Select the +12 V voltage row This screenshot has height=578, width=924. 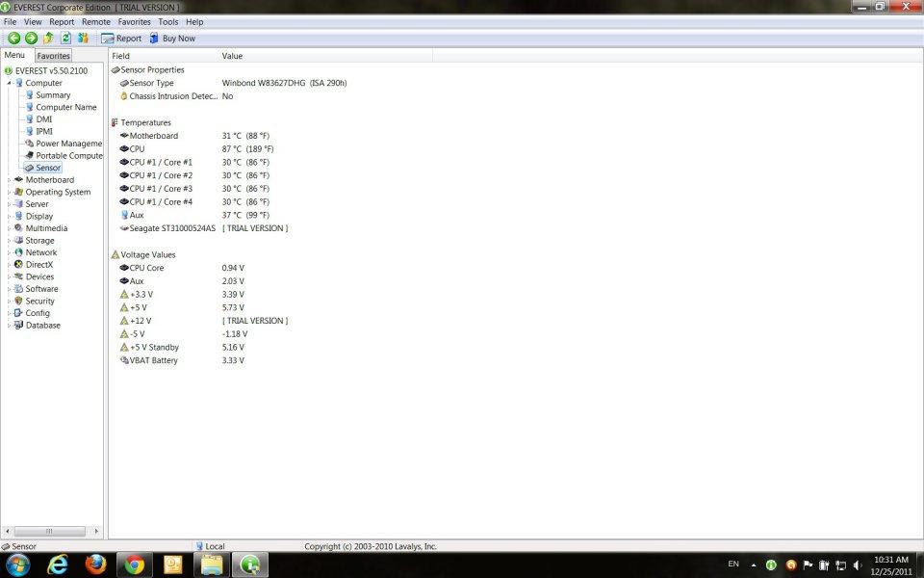203,321
